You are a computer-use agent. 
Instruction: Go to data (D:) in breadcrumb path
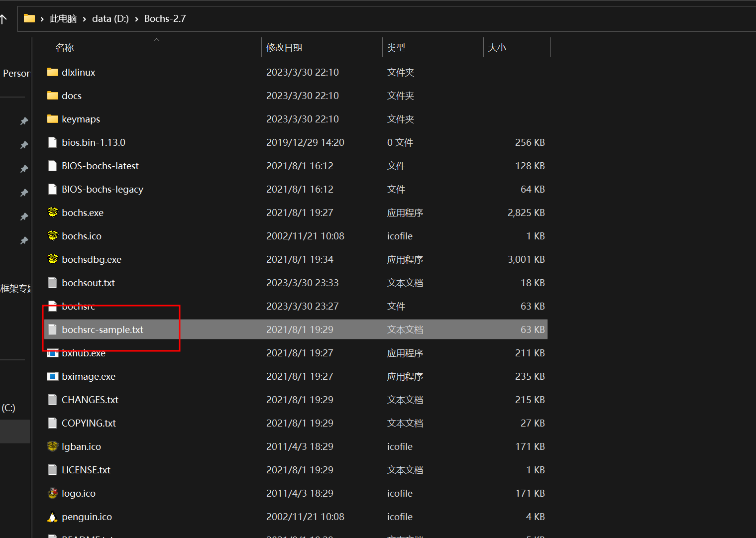click(x=110, y=18)
